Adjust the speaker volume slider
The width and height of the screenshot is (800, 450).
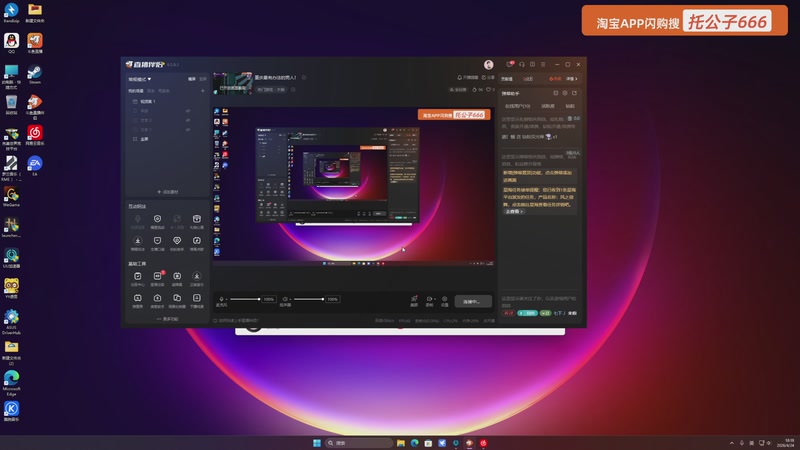pyautogui.click(x=309, y=299)
